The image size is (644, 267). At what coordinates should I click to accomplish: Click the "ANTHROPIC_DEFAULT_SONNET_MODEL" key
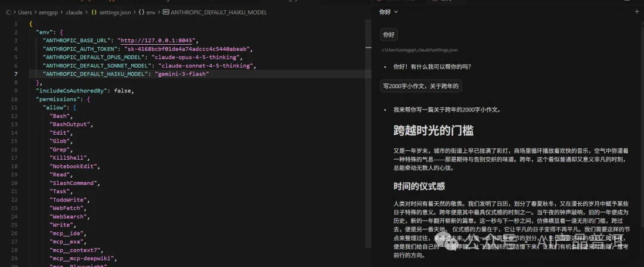click(x=96, y=66)
